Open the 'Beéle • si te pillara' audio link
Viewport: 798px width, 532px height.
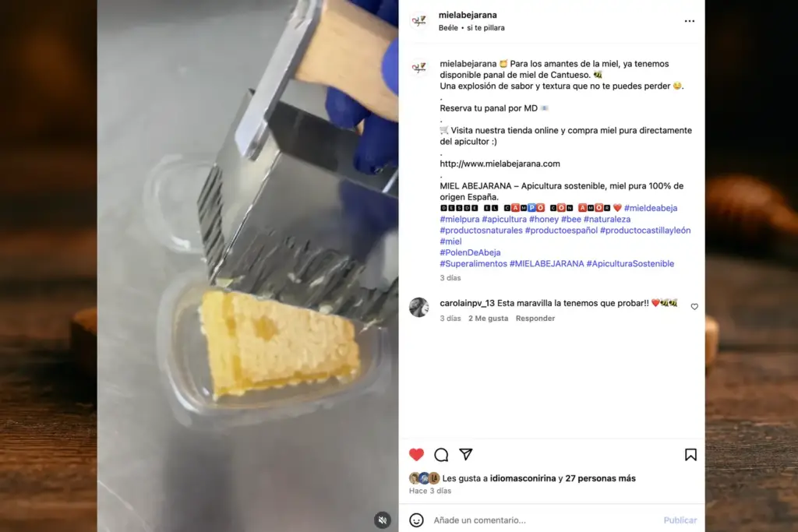click(x=471, y=28)
